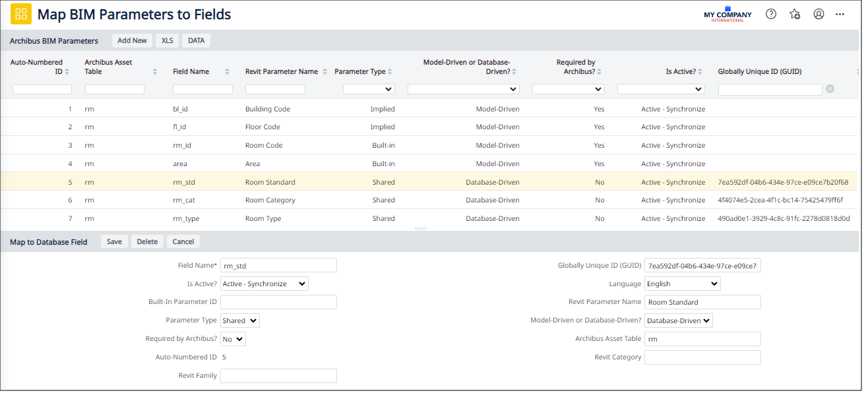Click the My Company International logo
This screenshot has width=868, height=397.
728,15
